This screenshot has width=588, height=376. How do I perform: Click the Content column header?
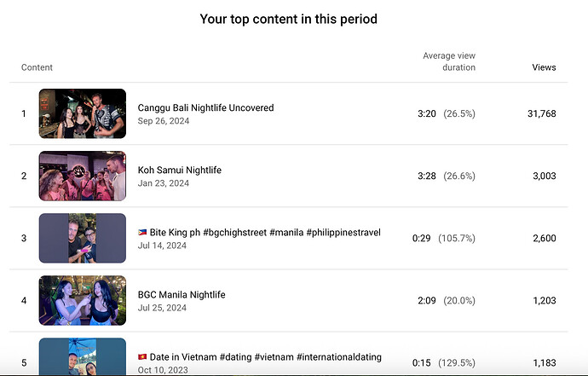37,67
